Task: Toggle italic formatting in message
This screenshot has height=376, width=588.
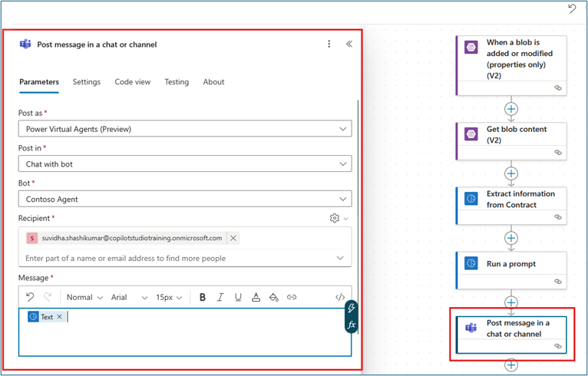Action: pos(220,297)
